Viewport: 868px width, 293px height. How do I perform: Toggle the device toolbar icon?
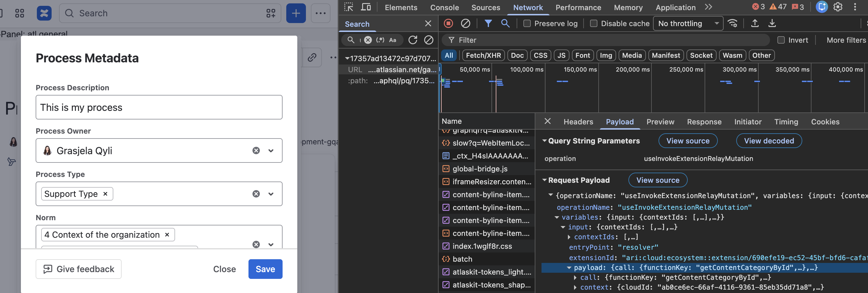click(x=366, y=7)
